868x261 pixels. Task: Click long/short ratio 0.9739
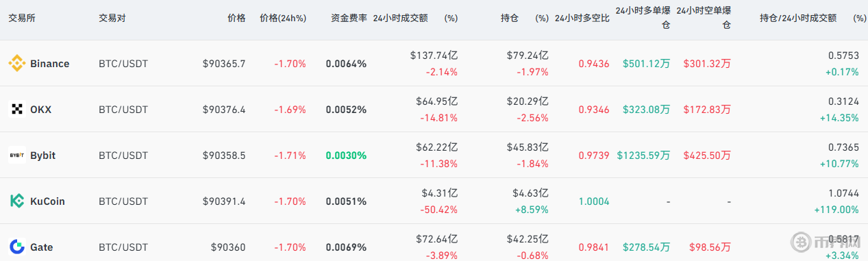[x=594, y=156]
